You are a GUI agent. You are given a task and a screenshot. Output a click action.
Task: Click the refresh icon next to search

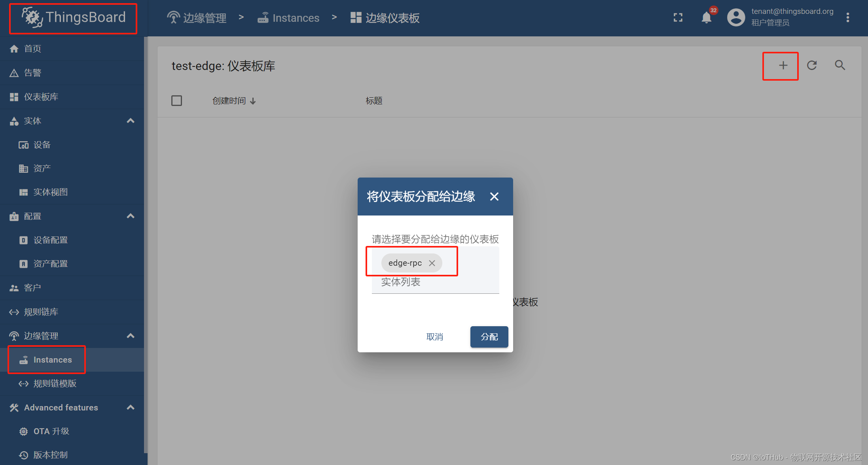pos(812,65)
